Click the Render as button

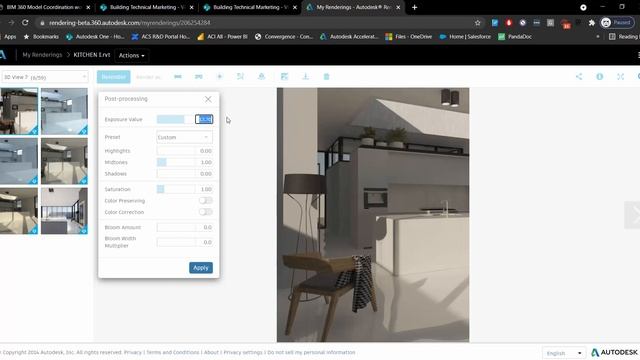(148, 77)
